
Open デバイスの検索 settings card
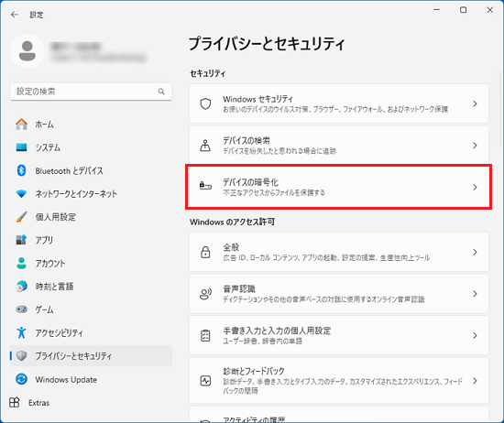pos(339,146)
